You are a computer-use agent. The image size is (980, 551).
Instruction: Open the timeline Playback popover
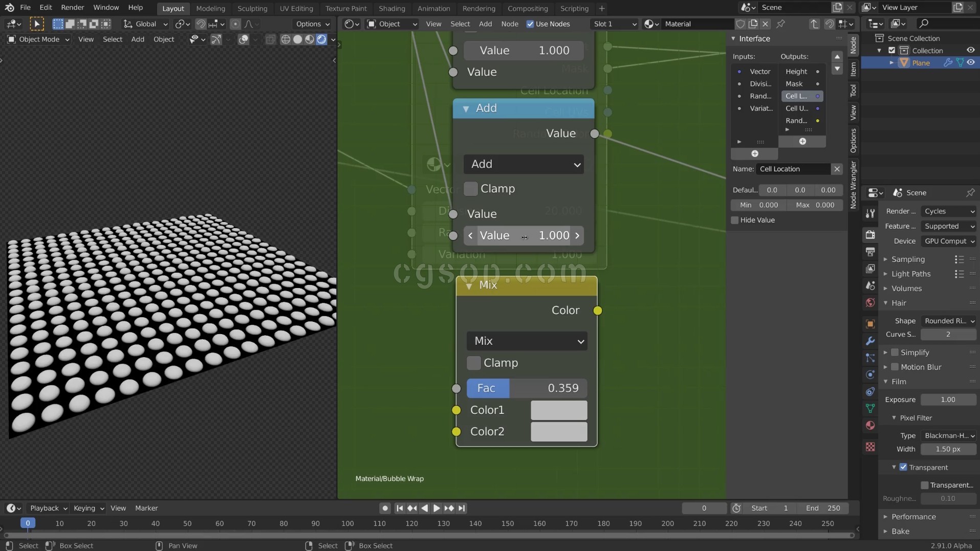(x=48, y=508)
